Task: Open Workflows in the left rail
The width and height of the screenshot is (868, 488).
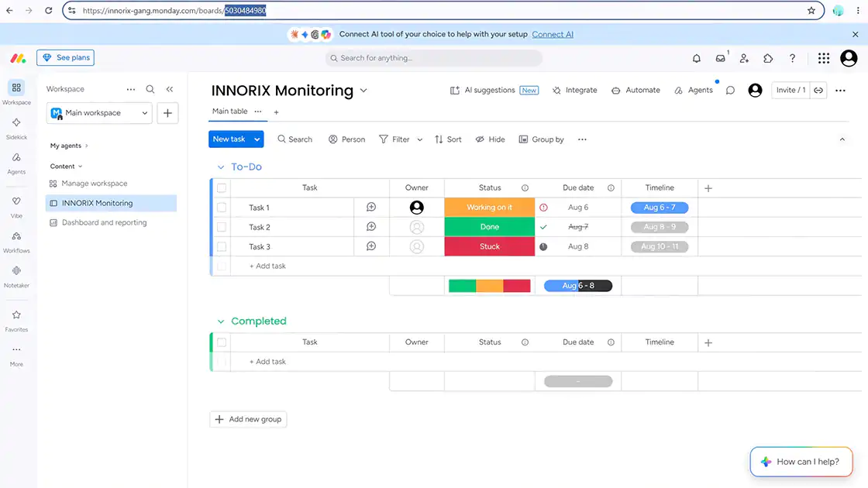Action: coord(16,242)
